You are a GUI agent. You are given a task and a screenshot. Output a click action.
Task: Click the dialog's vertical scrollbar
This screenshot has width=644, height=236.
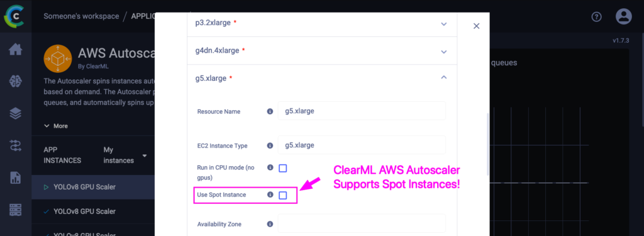pos(488,144)
